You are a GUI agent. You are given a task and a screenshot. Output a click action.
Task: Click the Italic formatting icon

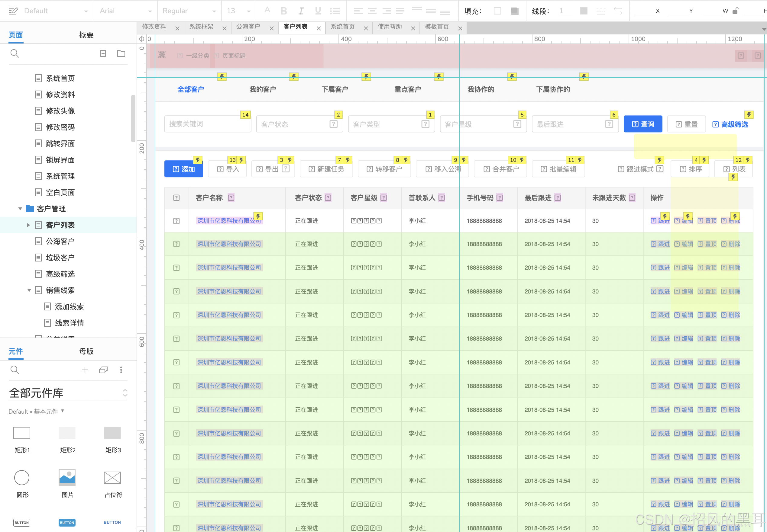tap(301, 11)
